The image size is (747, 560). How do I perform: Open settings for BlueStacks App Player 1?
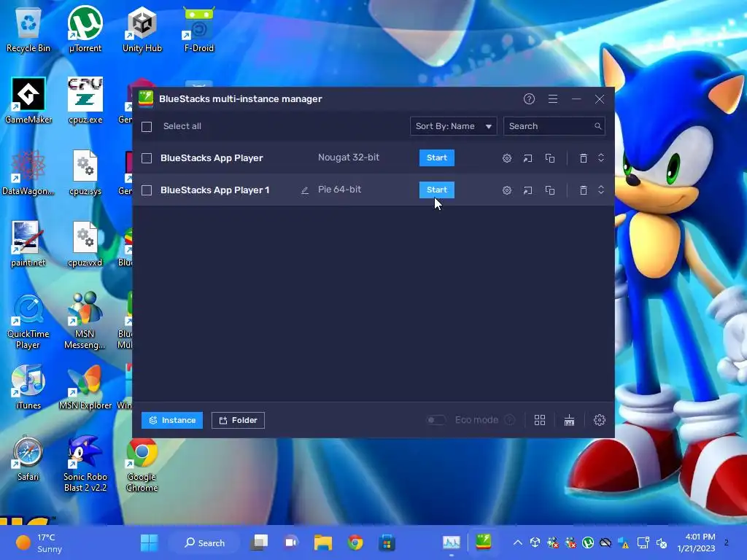tap(507, 190)
